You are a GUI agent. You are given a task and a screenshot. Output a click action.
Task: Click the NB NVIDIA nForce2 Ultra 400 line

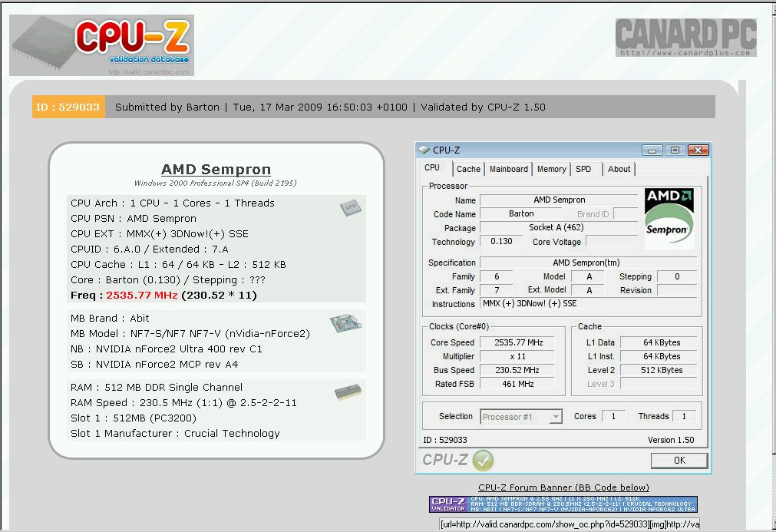pos(167,349)
